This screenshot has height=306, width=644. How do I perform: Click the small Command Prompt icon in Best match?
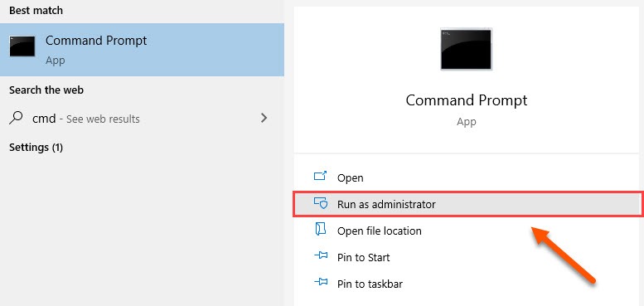coord(22,46)
